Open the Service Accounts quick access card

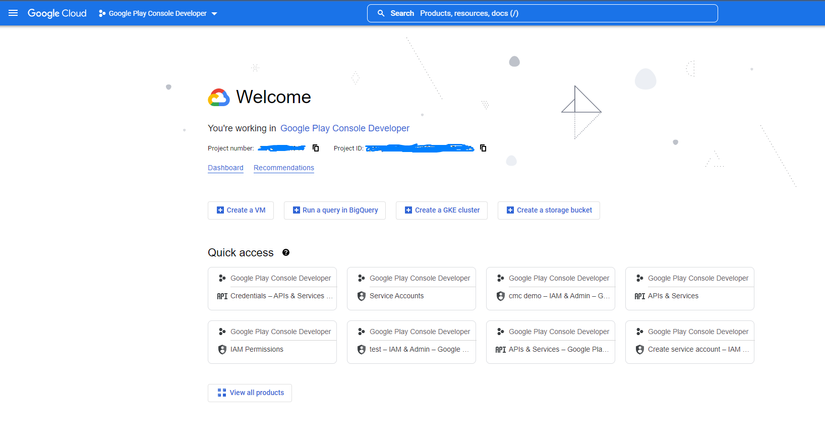pos(411,288)
